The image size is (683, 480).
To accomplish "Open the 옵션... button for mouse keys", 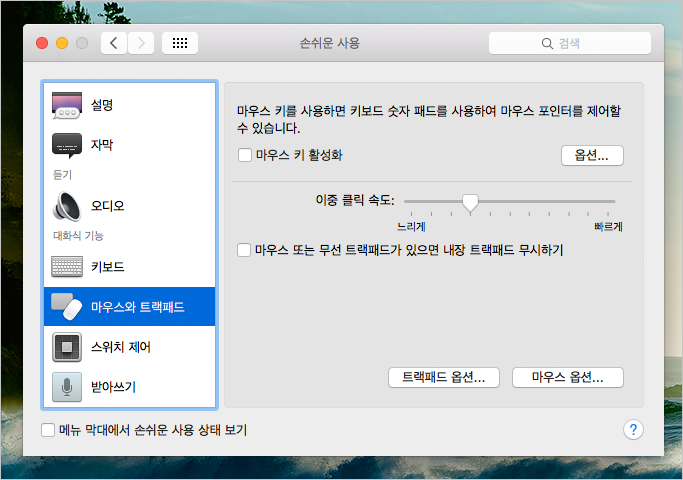I will [x=592, y=155].
